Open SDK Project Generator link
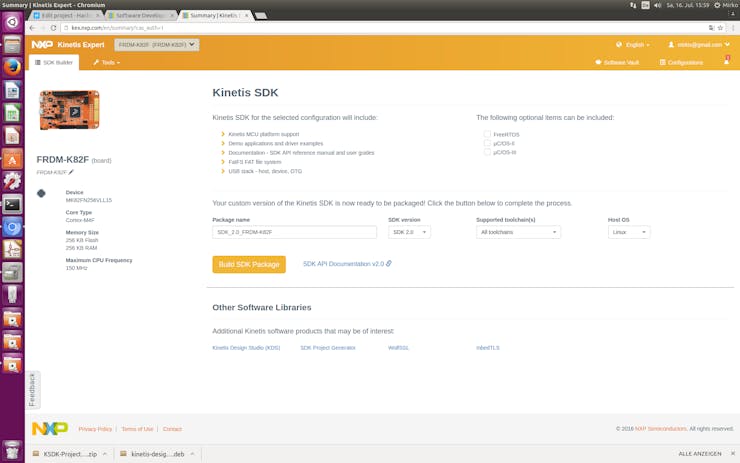This screenshot has height=463, width=740. tap(328, 348)
